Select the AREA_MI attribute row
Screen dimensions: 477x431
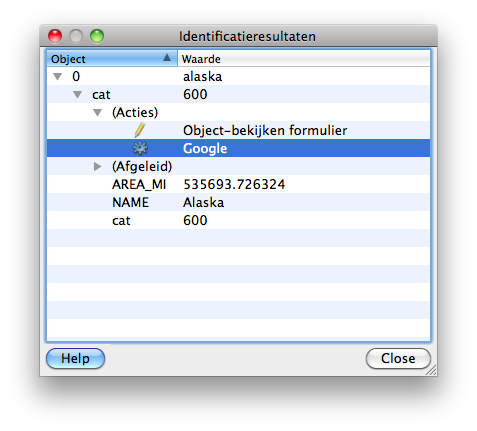238,184
